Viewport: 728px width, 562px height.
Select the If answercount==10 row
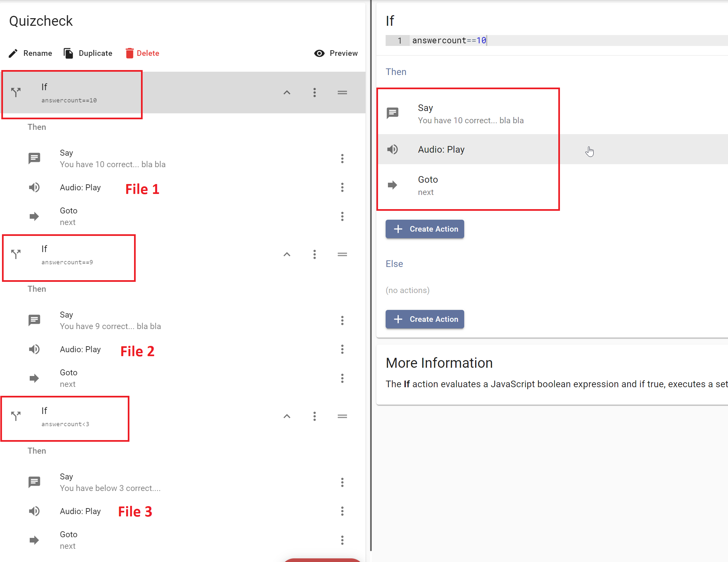coord(183,93)
